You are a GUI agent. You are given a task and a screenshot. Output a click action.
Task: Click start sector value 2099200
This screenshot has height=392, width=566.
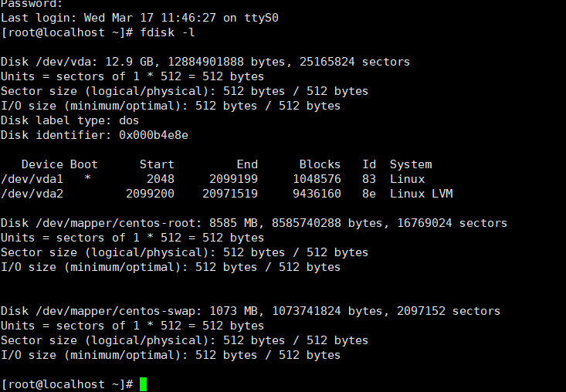[150, 194]
